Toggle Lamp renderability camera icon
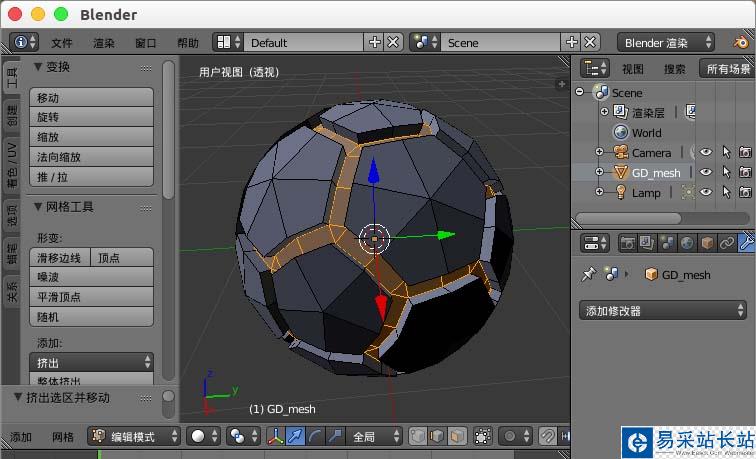The width and height of the screenshot is (756, 459). pyautogui.click(x=744, y=192)
